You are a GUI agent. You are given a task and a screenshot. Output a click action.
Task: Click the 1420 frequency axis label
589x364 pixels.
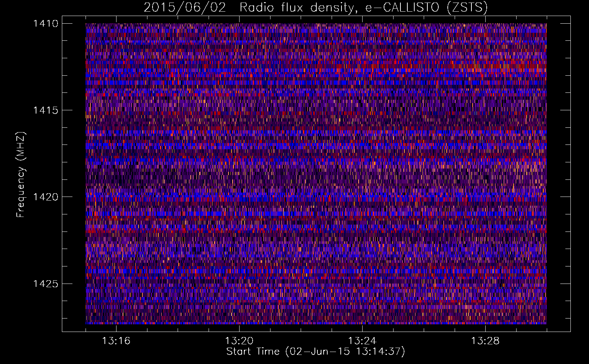46,197
